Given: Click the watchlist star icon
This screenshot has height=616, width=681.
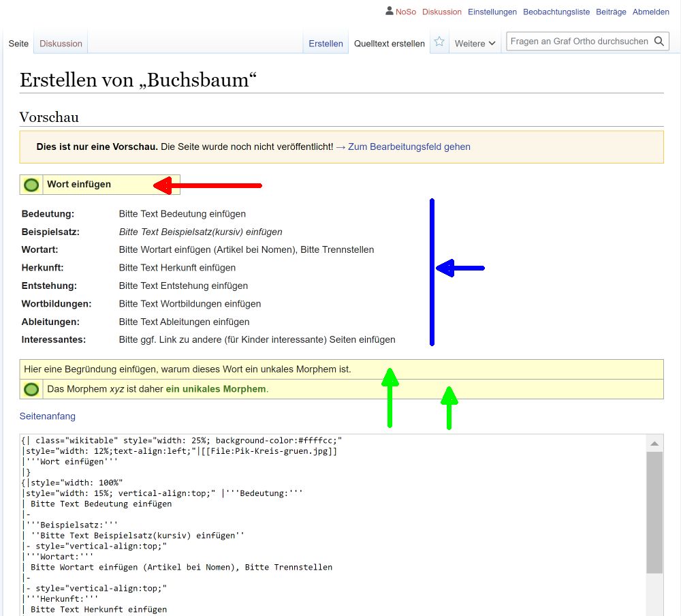Looking at the screenshot, I should coord(439,42).
